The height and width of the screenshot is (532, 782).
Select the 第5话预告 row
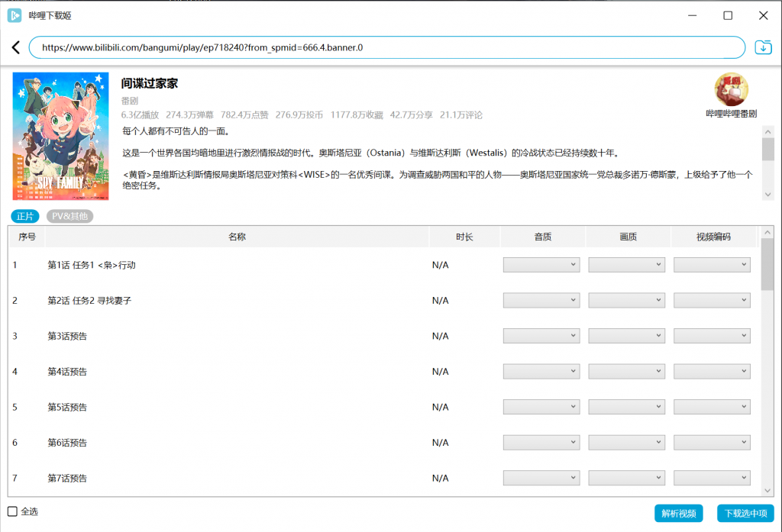point(384,407)
